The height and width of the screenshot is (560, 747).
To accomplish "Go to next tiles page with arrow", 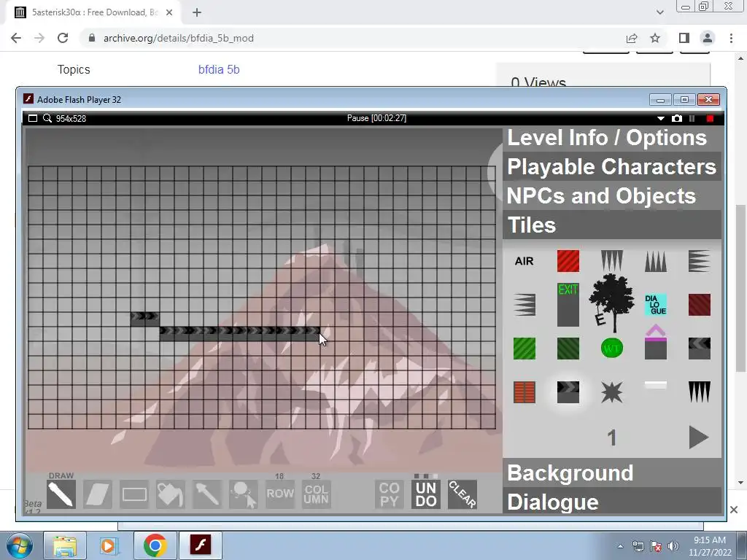I will 698,437.
